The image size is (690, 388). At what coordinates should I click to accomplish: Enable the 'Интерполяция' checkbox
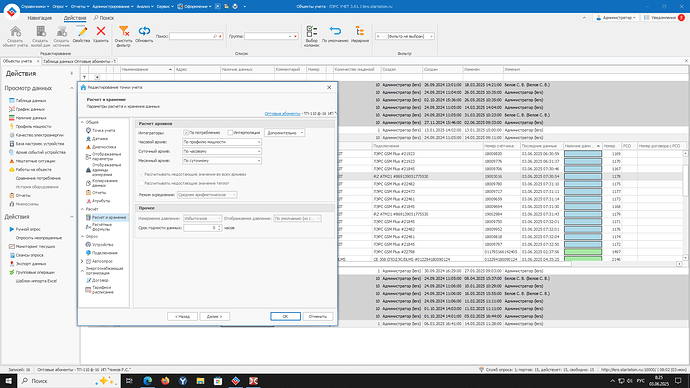pyautogui.click(x=230, y=132)
